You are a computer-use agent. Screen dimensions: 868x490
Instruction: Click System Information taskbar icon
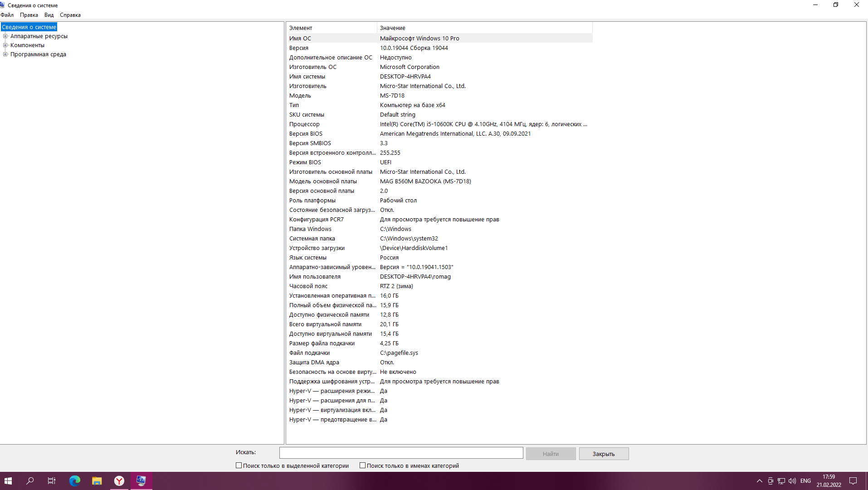click(141, 481)
